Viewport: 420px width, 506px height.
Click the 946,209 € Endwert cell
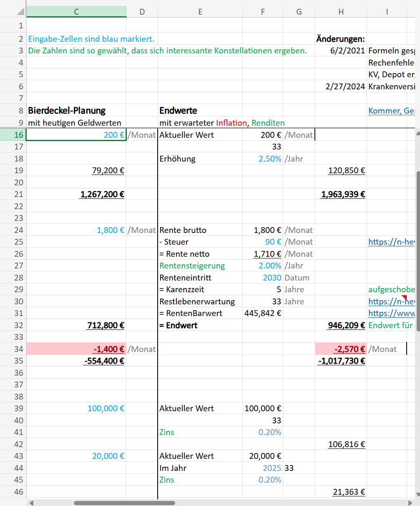(341, 325)
